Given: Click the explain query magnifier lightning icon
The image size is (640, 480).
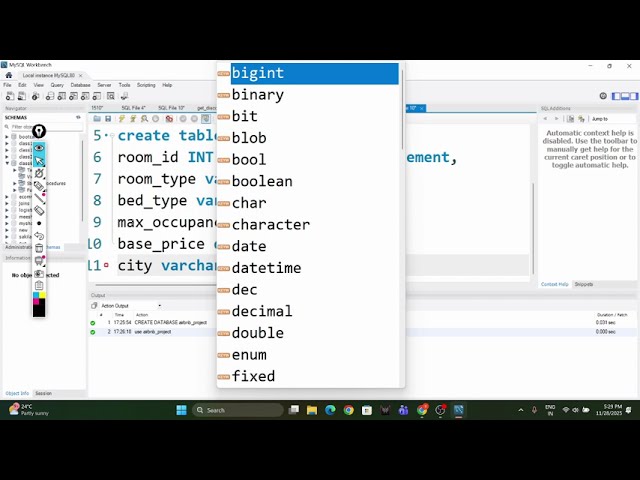Looking at the screenshot, I should tap(144, 119).
